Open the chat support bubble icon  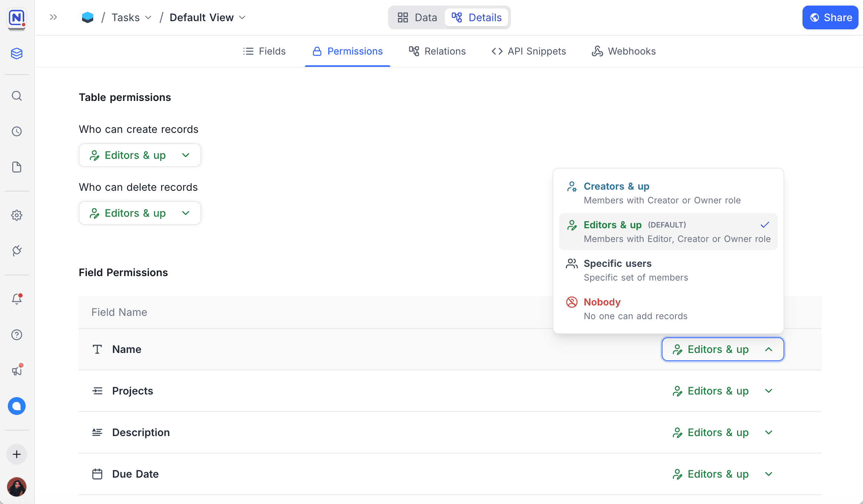(17, 406)
